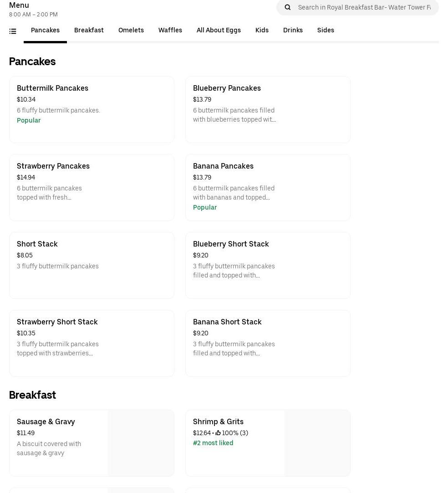Pick the Short Stack item
The width and height of the screenshot is (448, 493).
click(x=92, y=265)
